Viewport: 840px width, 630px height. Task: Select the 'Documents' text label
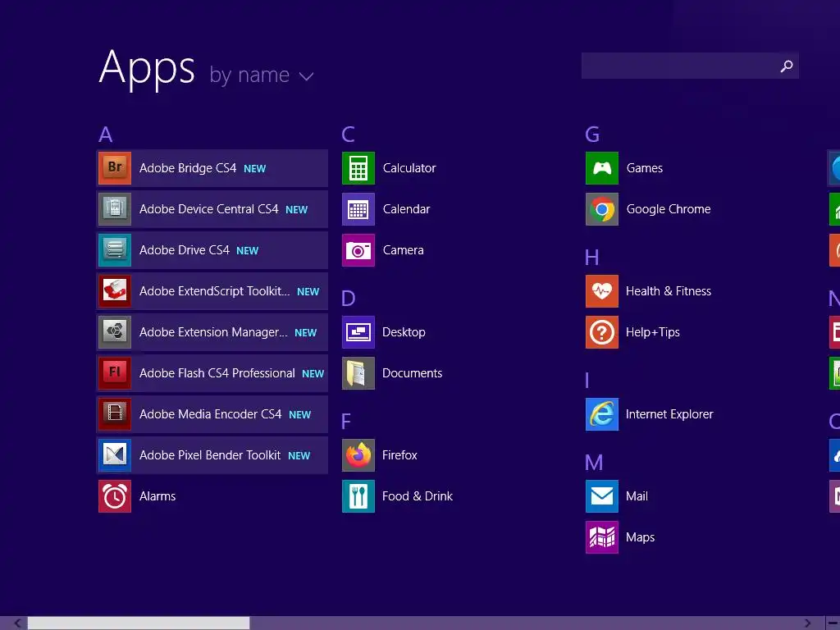(412, 373)
